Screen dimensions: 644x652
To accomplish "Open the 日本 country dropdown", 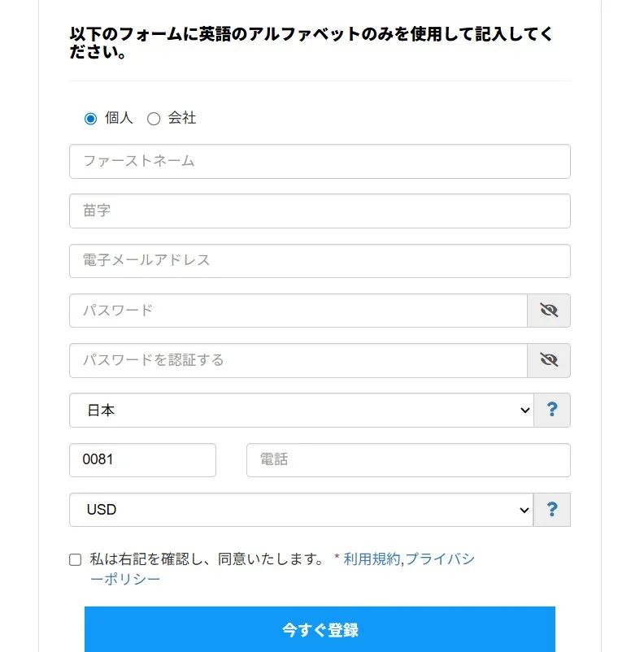I will (x=301, y=410).
